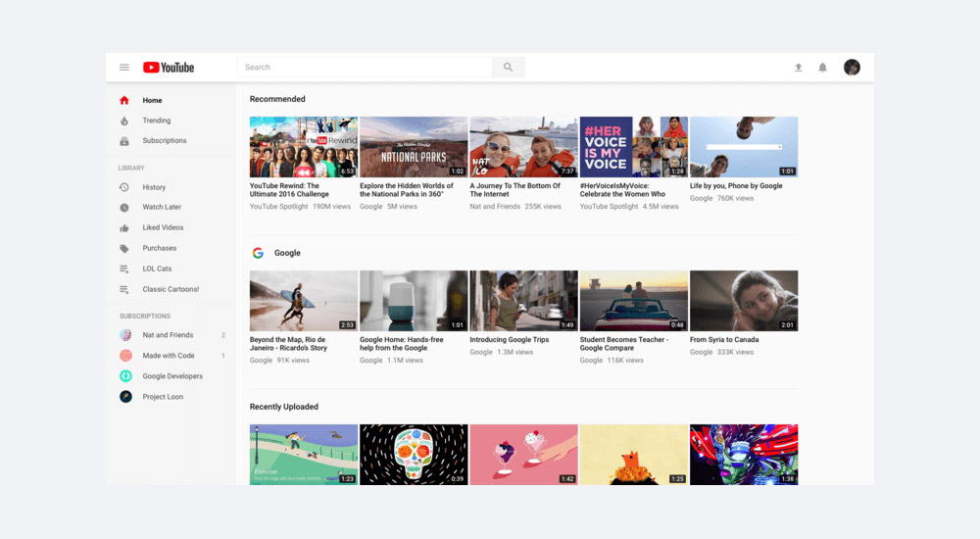Open the account avatar menu
The height and width of the screenshot is (539, 980).
tap(852, 67)
